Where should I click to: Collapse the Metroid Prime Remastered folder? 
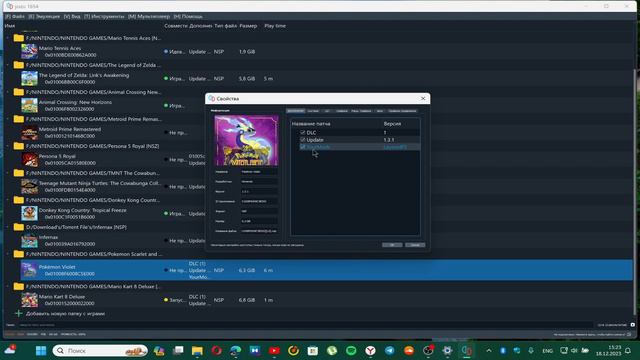[x=7, y=119]
